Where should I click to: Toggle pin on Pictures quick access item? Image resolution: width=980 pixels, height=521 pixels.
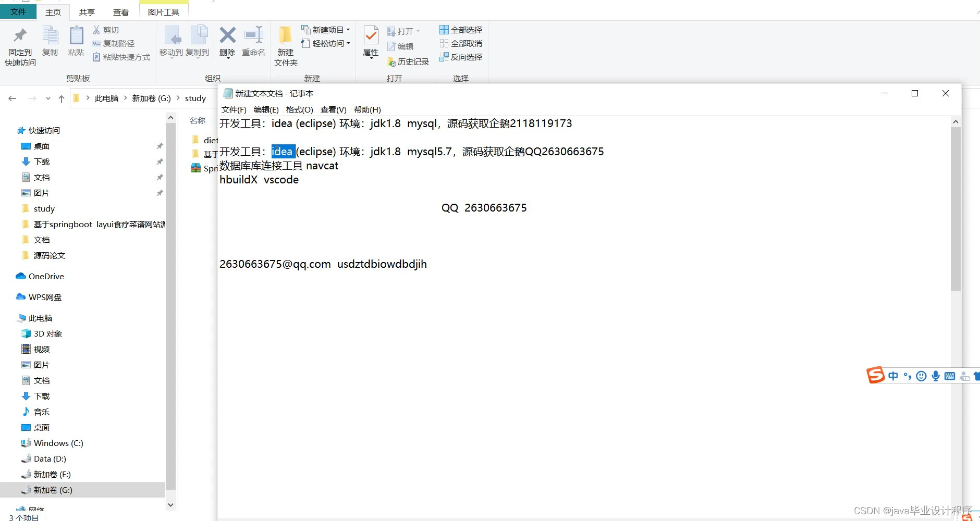(160, 193)
